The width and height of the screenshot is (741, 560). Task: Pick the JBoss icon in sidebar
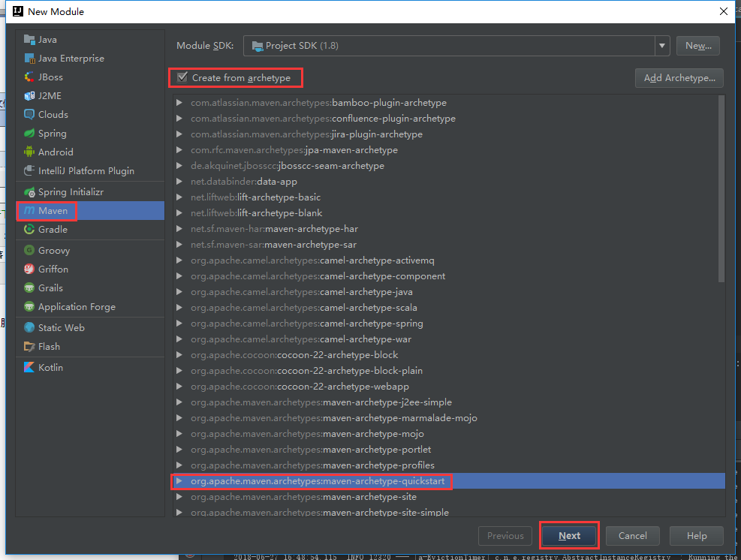[29, 77]
